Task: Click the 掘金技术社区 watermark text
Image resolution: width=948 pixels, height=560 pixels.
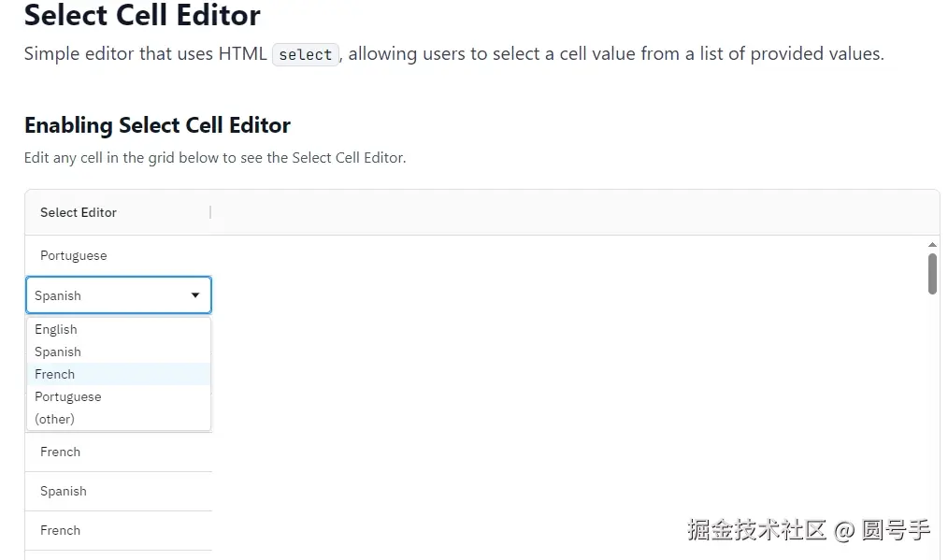Action: coord(756,530)
